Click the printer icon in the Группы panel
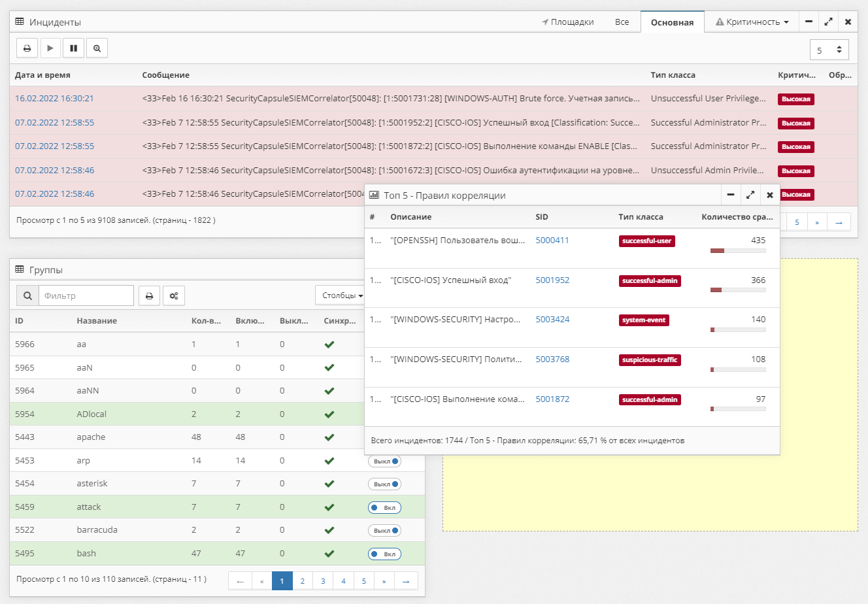 (149, 296)
